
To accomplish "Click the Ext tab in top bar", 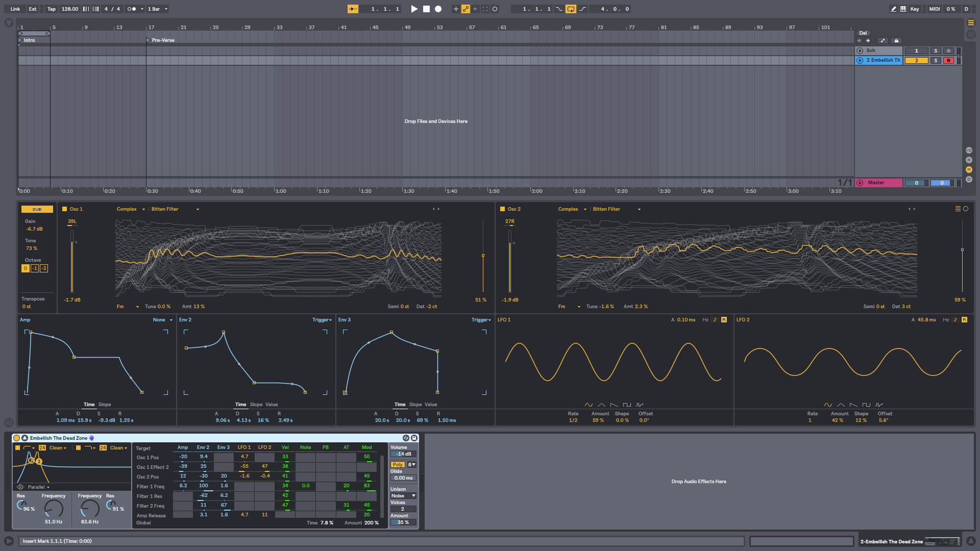I will pyautogui.click(x=31, y=9).
